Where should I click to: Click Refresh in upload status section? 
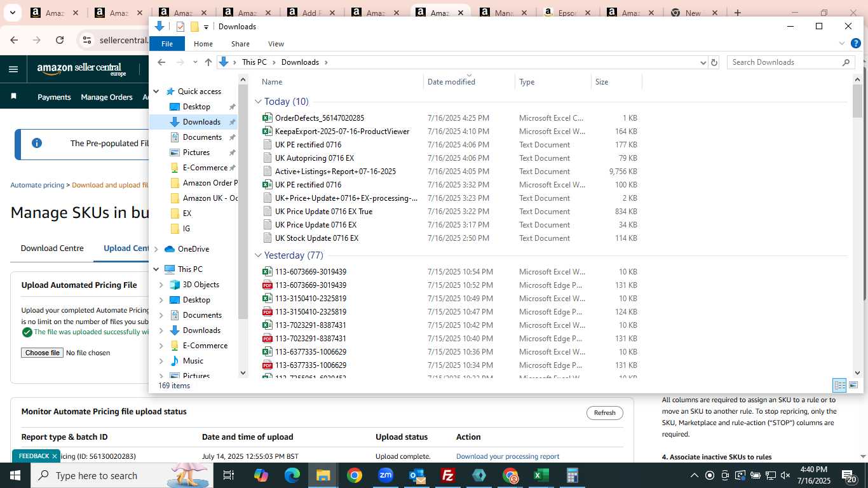(x=604, y=413)
